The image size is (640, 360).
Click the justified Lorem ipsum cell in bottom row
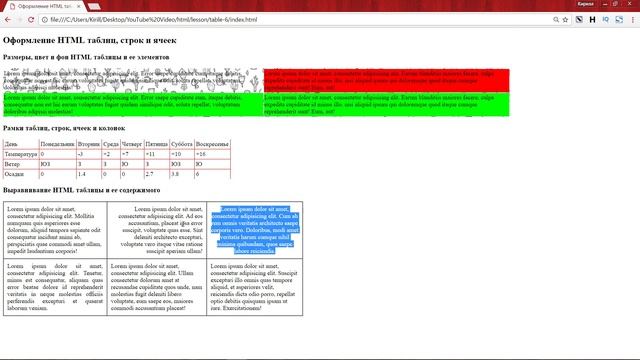55,287
